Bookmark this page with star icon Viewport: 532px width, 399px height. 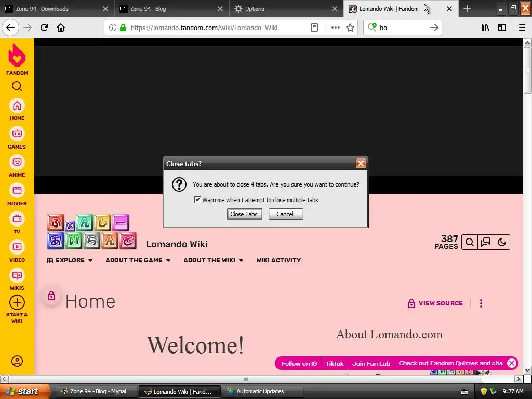pos(350,28)
